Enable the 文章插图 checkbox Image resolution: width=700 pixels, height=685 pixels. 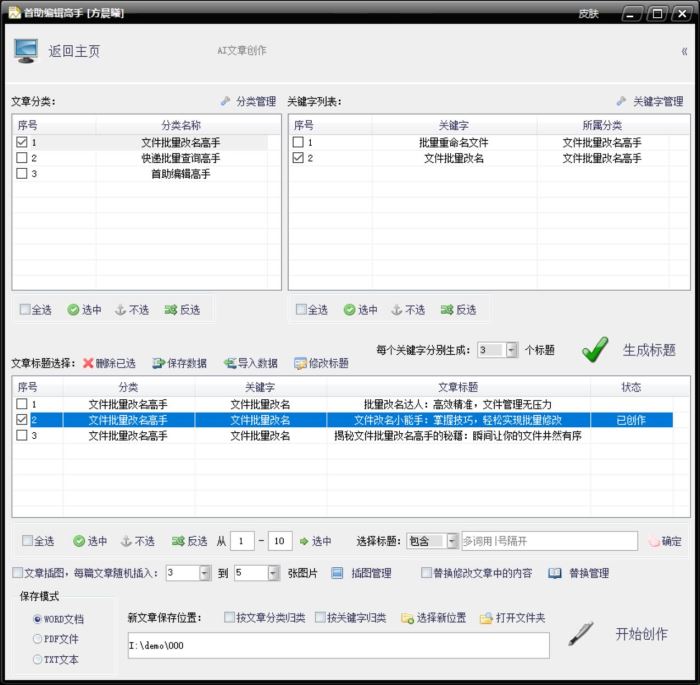pyautogui.click(x=18, y=573)
